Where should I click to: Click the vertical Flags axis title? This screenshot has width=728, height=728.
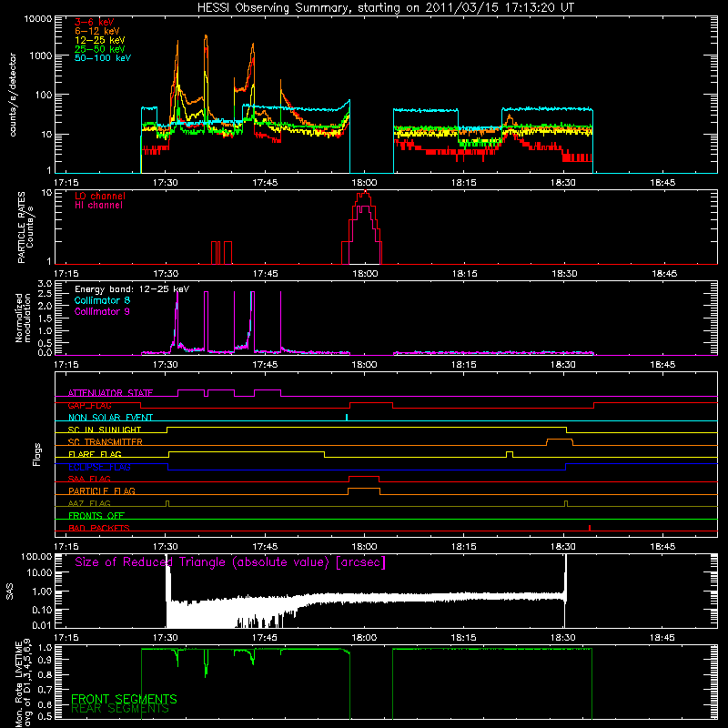coord(37,454)
